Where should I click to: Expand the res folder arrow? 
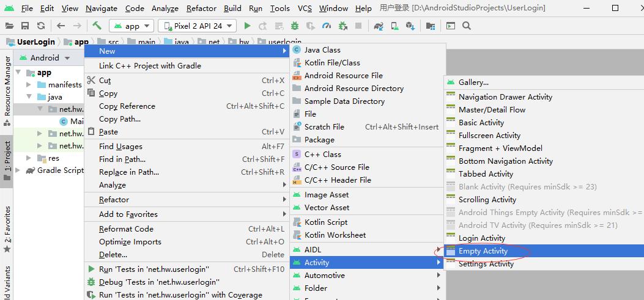coord(29,158)
